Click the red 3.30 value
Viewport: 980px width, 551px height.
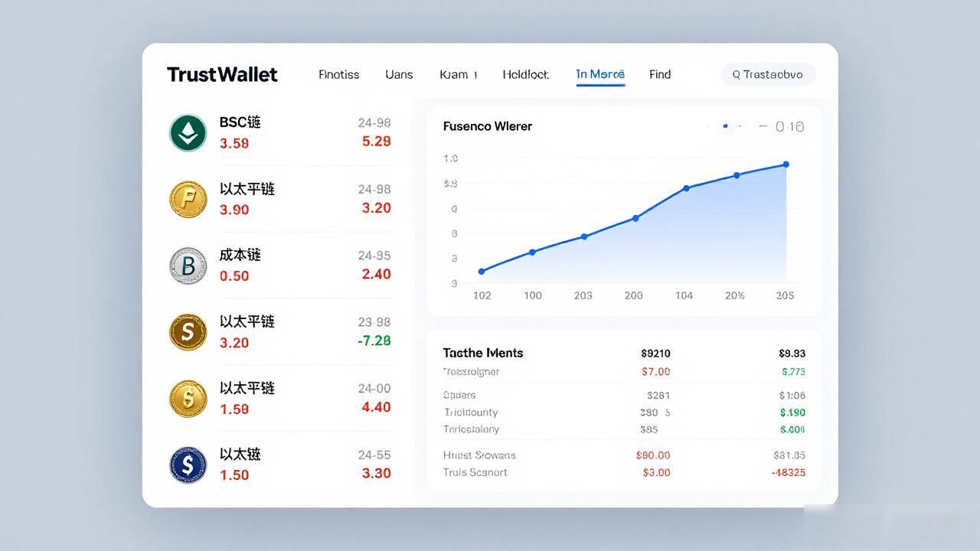tap(377, 473)
